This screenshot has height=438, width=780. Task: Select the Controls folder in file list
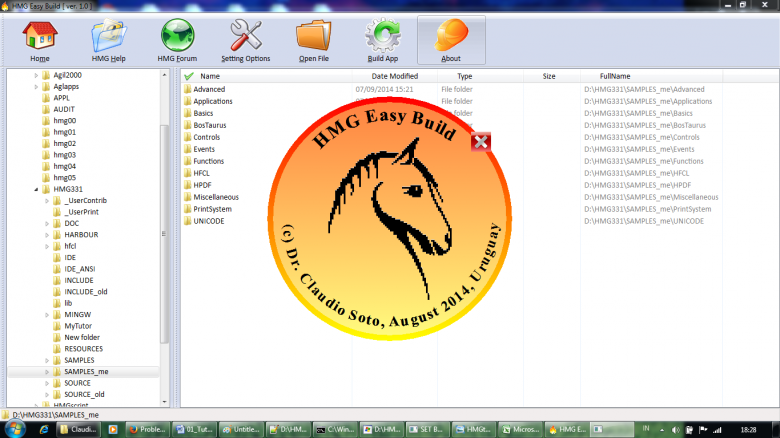pyautogui.click(x=206, y=137)
